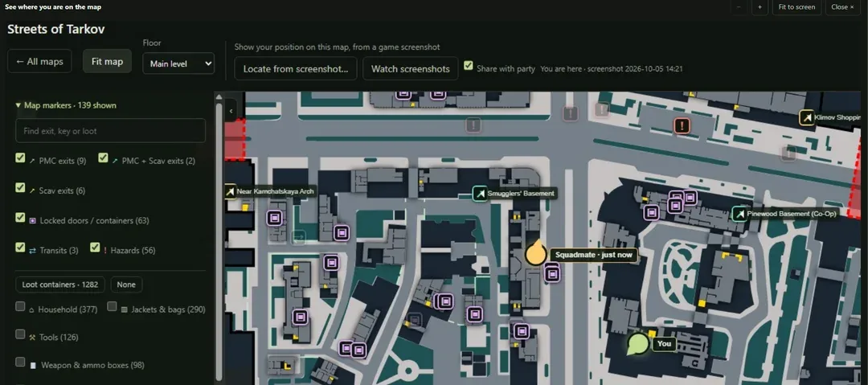Disable the Hazards checkbox
Viewport: 868px width, 385px height.
[95, 247]
